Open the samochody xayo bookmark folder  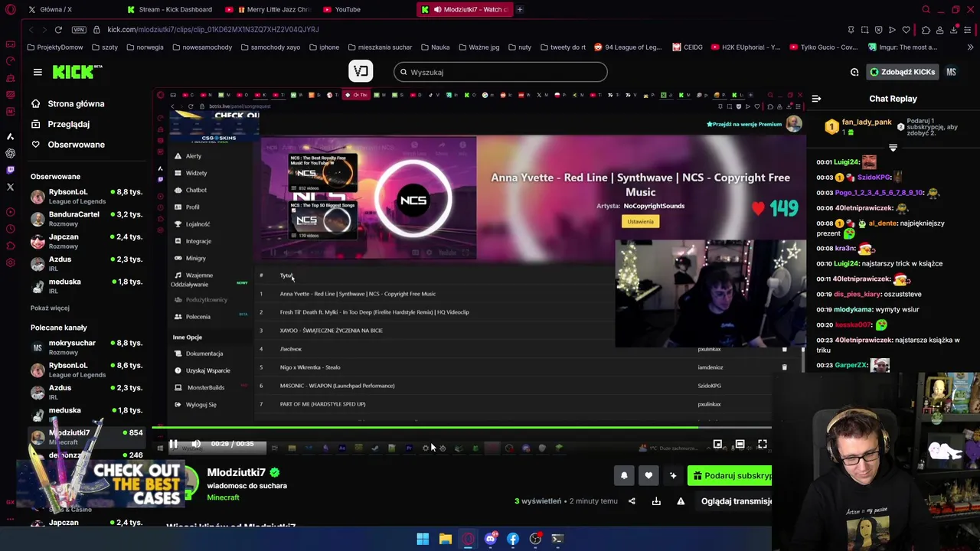point(270,47)
